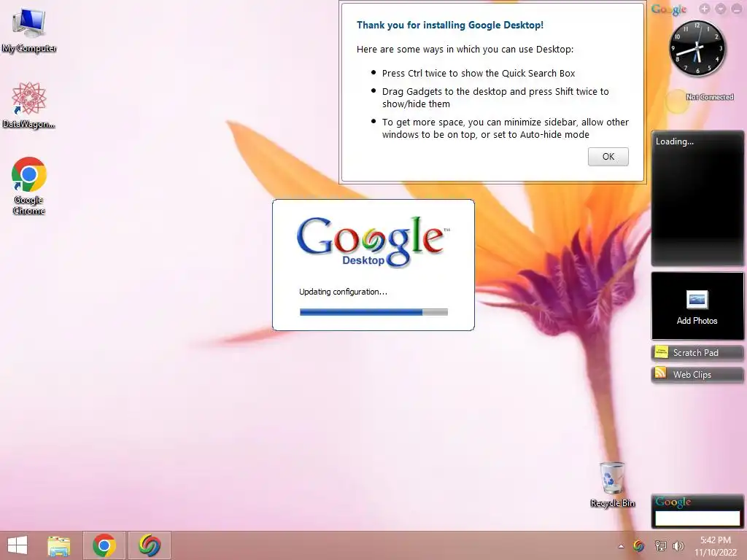747x560 pixels.
Task: Show hidden tray icons arrow
Action: click(621, 546)
